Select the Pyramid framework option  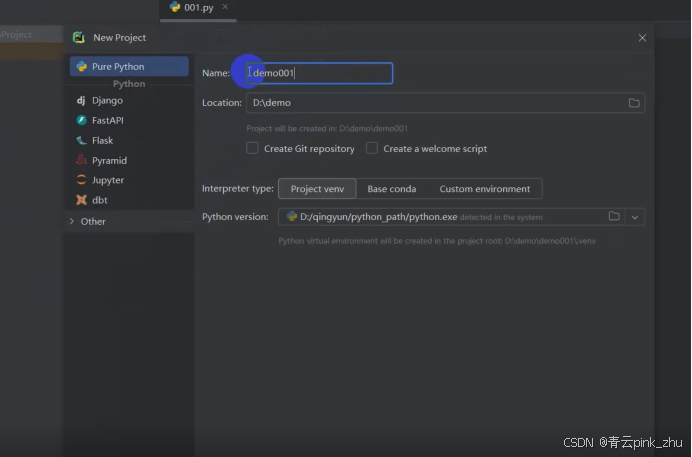click(109, 160)
